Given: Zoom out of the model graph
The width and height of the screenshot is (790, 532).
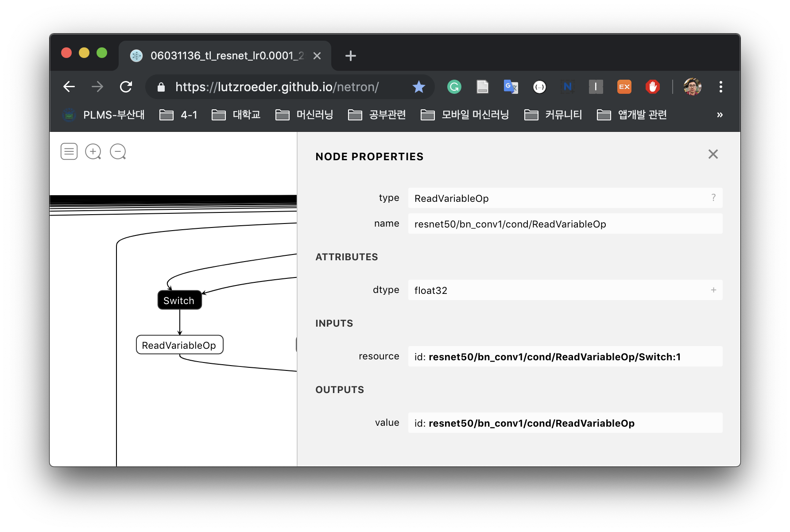Looking at the screenshot, I should pyautogui.click(x=118, y=151).
